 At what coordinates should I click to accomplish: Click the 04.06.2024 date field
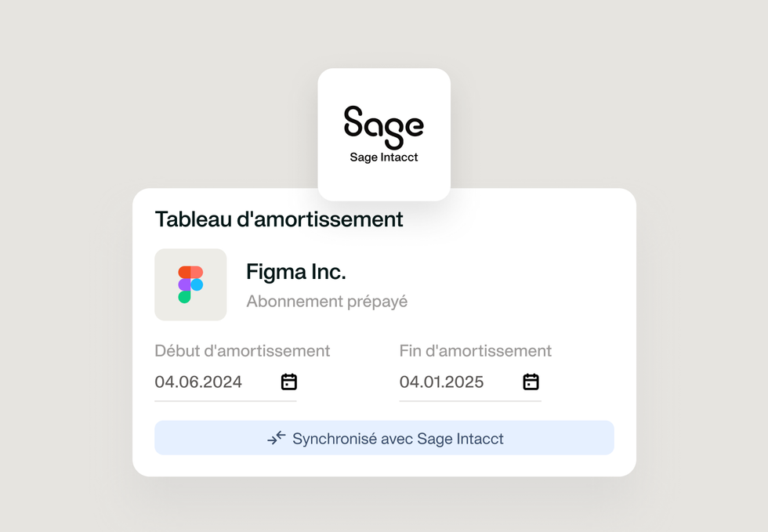[x=199, y=382]
